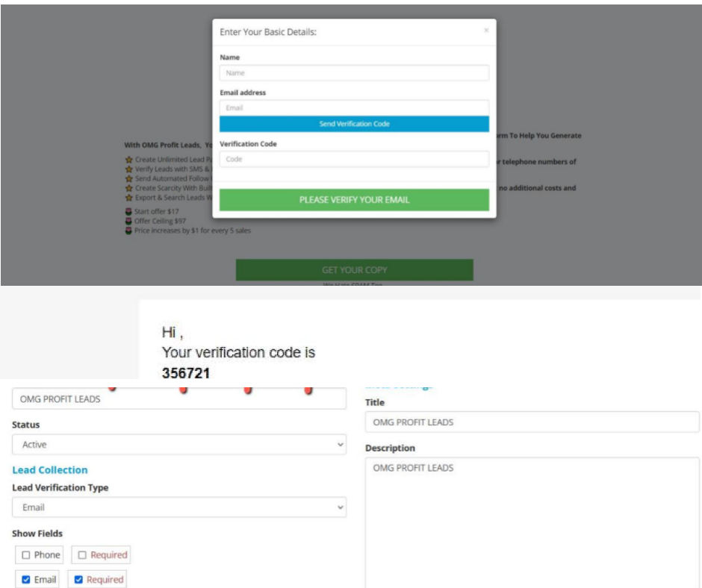Click star icon beside Create Unlimited Lead
Screen dimensions: 702x588
[x=129, y=159]
